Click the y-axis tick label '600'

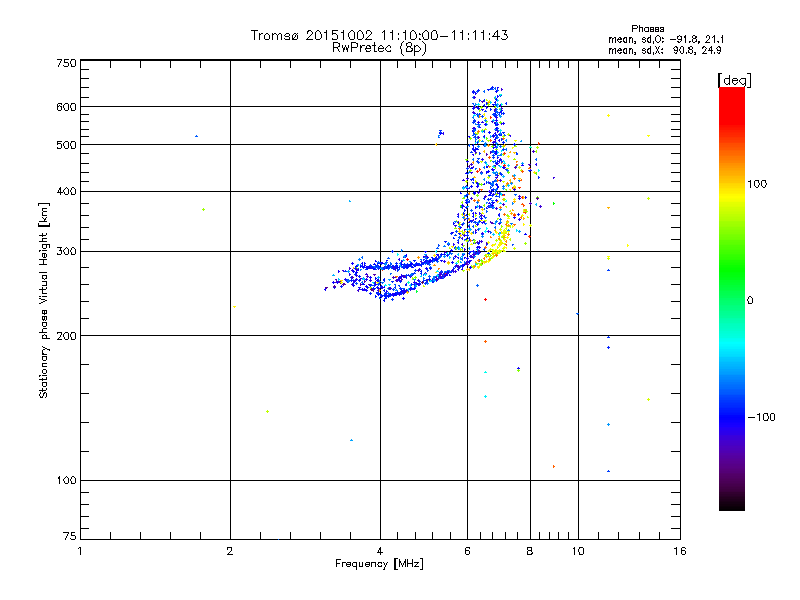coord(66,107)
